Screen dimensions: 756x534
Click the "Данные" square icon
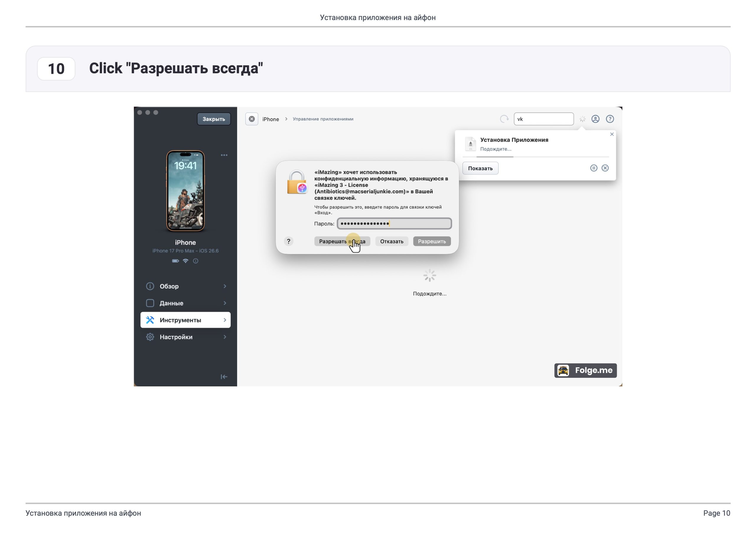tap(150, 303)
